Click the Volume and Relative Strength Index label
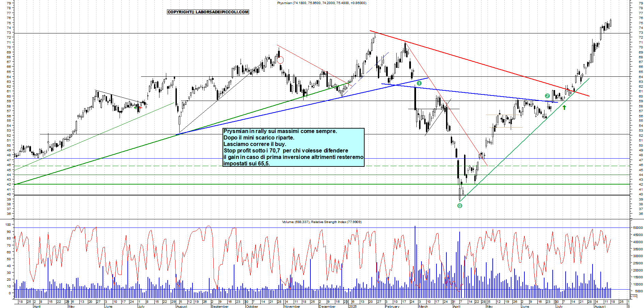The height and width of the screenshot is (308, 644). point(322,222)
